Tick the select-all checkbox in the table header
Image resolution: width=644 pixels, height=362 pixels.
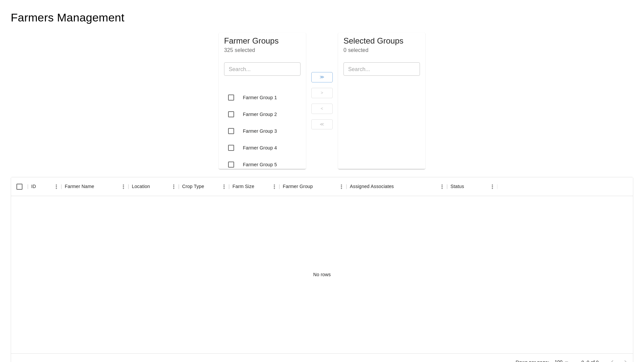point(19,187)
